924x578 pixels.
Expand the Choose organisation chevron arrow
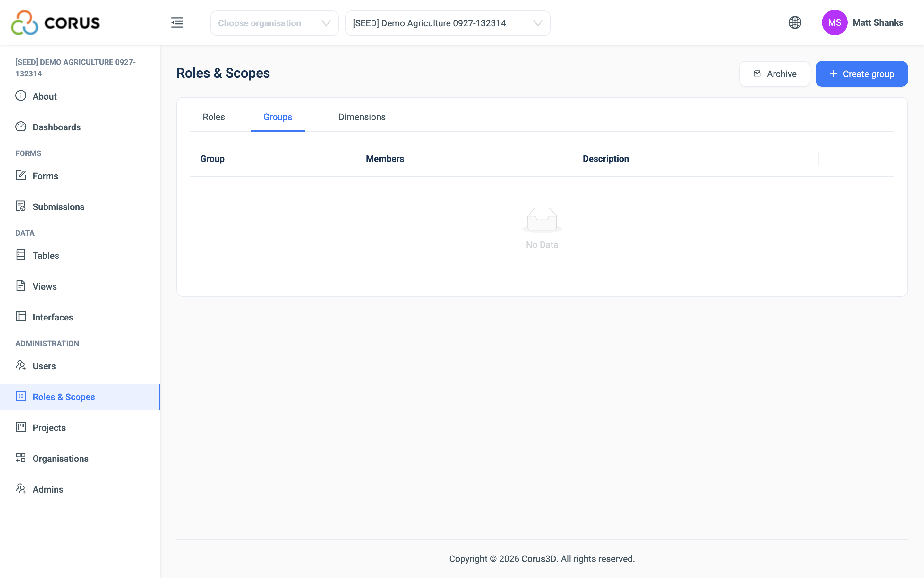click(326, 23)
